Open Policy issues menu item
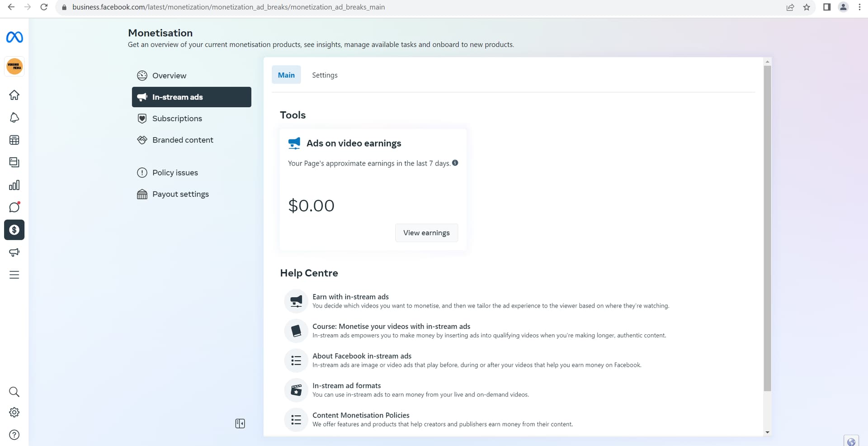Image resolution: width=868 pixels, height=446 pixels. [192, 172]
